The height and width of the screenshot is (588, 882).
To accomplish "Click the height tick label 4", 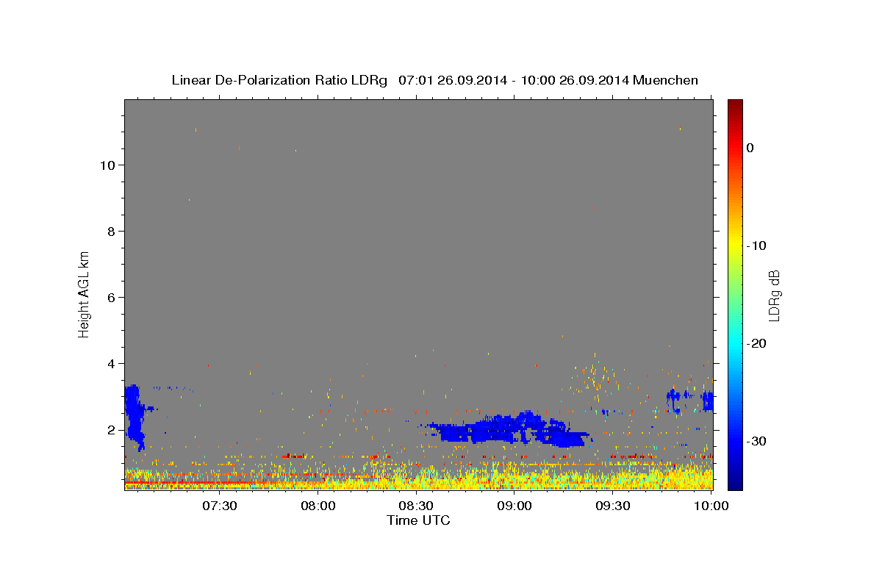I will tap(112, 363).
